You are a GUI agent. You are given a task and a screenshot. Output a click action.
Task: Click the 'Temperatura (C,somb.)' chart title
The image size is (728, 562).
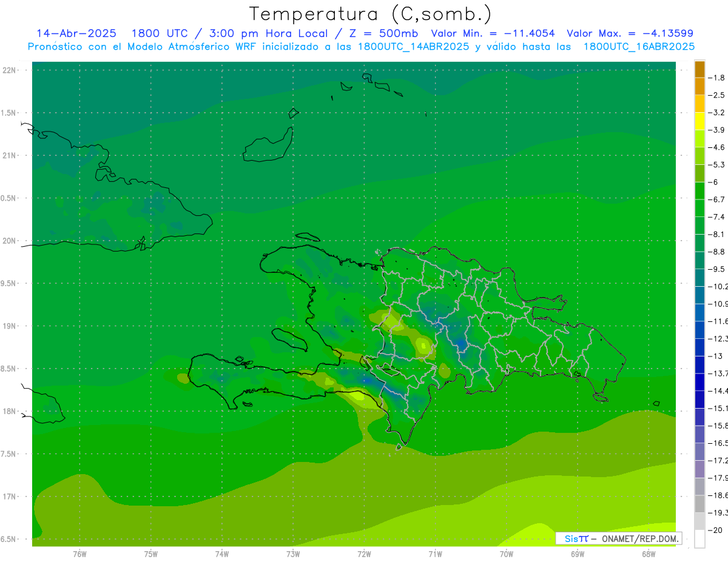pyautogui.click(x=370, y=14)
